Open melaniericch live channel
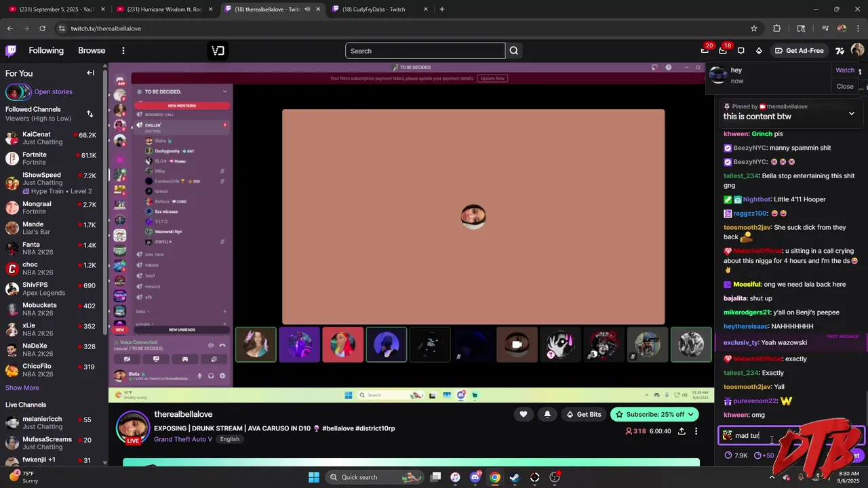The width and height of the screenshot is (868, 488). click(x=52, y=423)
